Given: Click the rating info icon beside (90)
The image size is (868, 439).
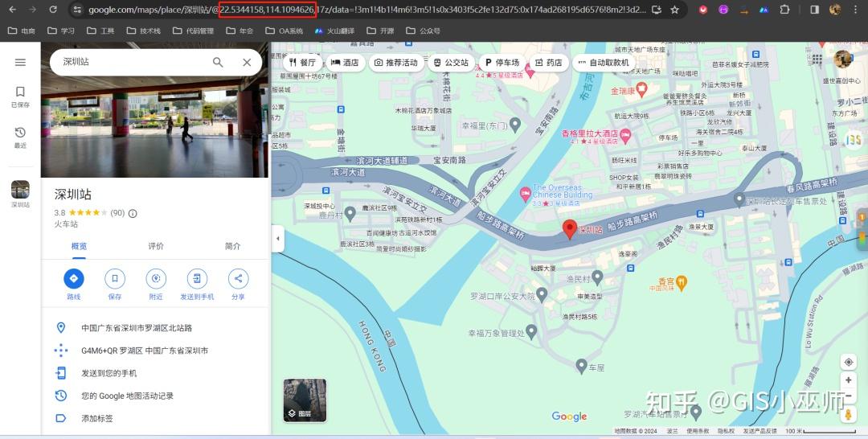Looking at the screenshot, I should [133, 213].
